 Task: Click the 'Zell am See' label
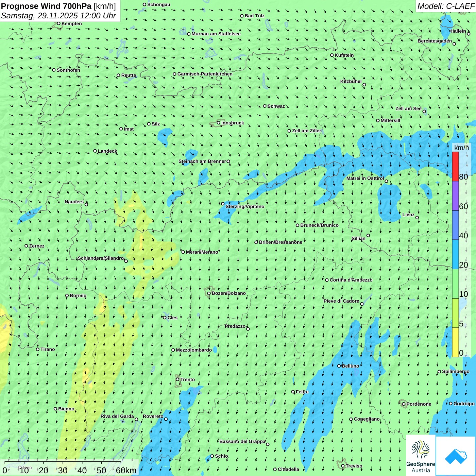pyautogui.click(x=408, y=108)
